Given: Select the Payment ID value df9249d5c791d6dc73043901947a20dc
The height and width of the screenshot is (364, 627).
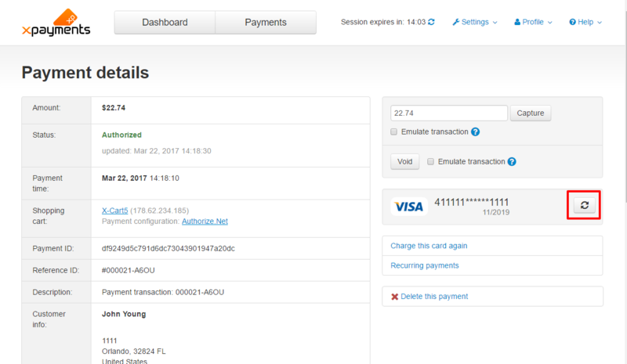Looking at the screenshot, I should click(169, 248).
